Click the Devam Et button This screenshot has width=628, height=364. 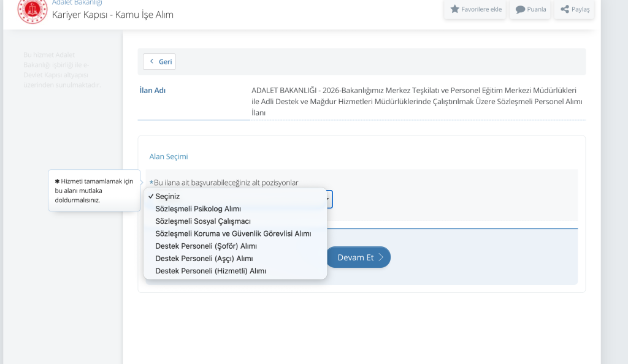click(358, 257)
